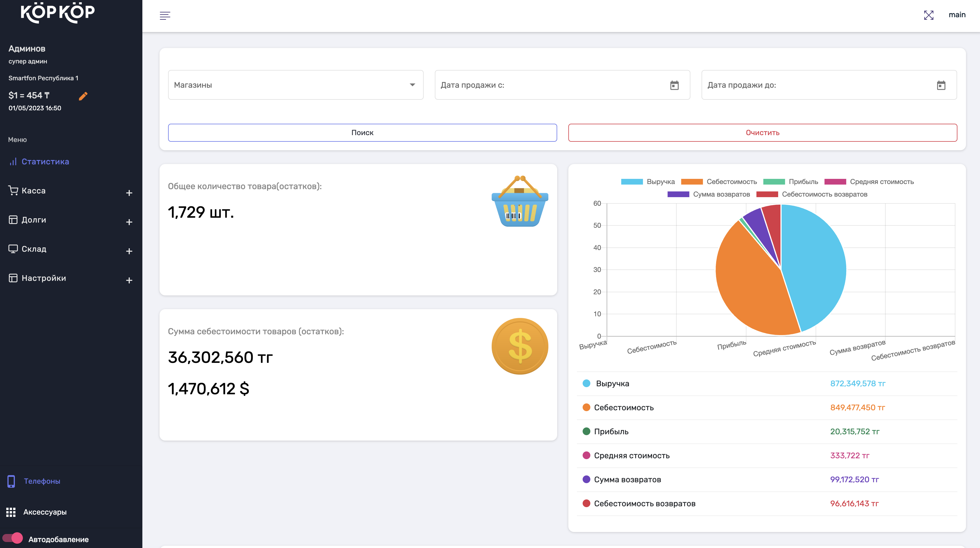Open the Аксессуары grid icon section
This screenshot has width=980, height=548.
(11, 512)
